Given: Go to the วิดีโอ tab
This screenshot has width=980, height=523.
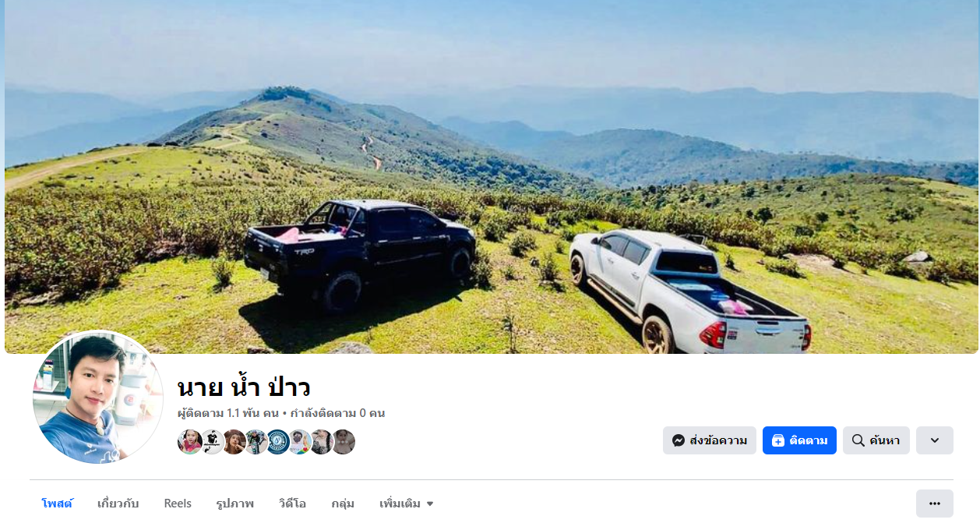Looking at the screenshot, I should (292, 504).
